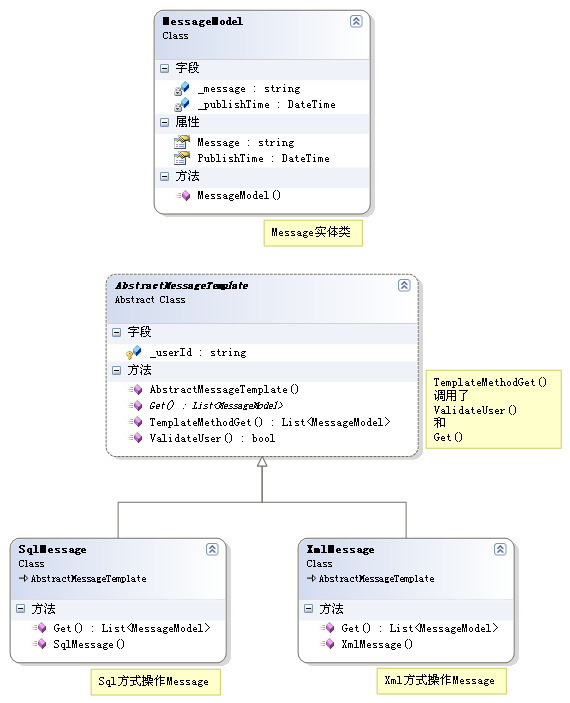Image resolution: width=570 pixels, height=703 pixels.
Task: Click the Get() method icon in XmlMessage
Action: pos(327,628)
